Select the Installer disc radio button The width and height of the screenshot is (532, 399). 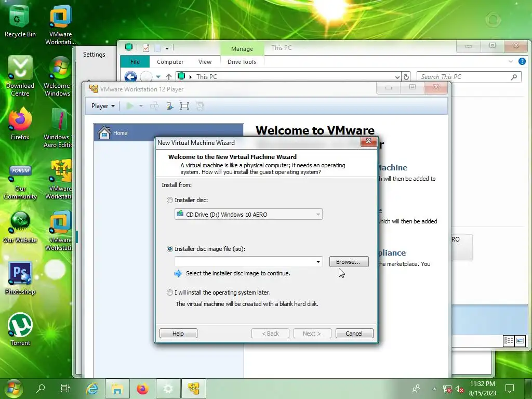point(170,200)
